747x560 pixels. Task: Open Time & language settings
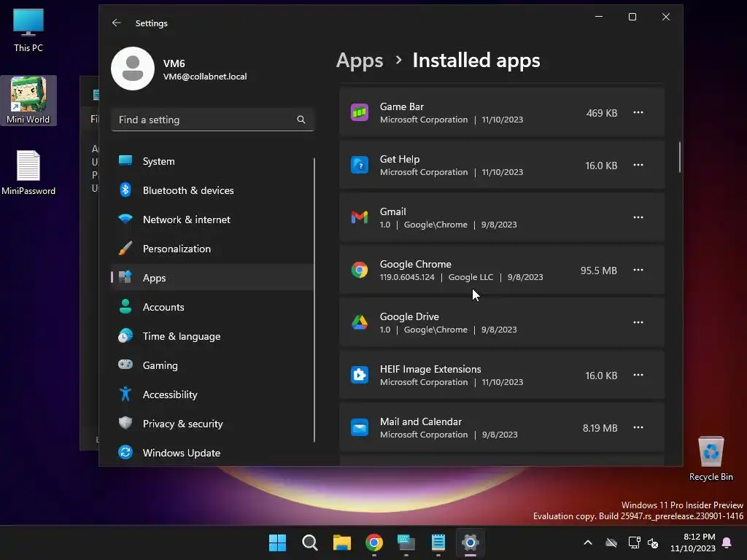tap(212, 336)
